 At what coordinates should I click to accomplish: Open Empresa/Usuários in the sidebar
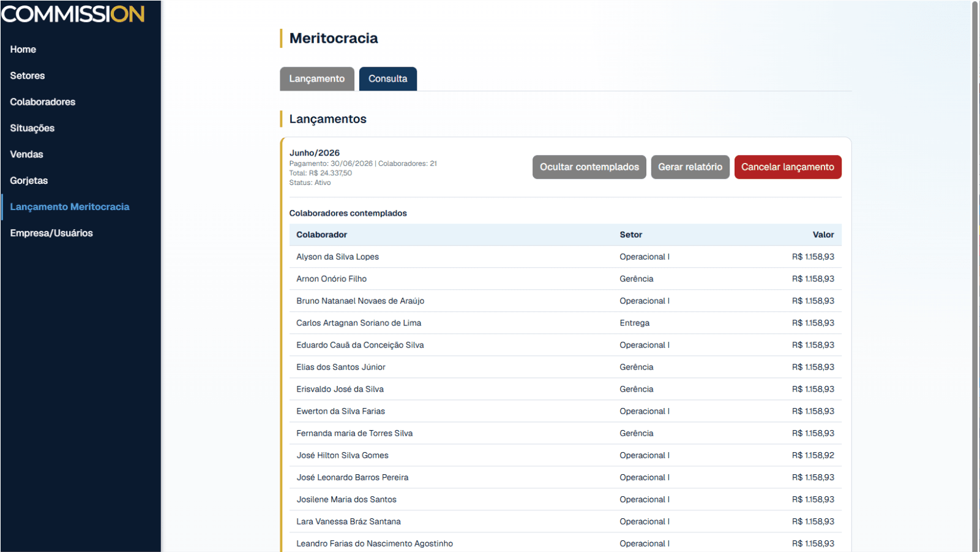point(51,233)
